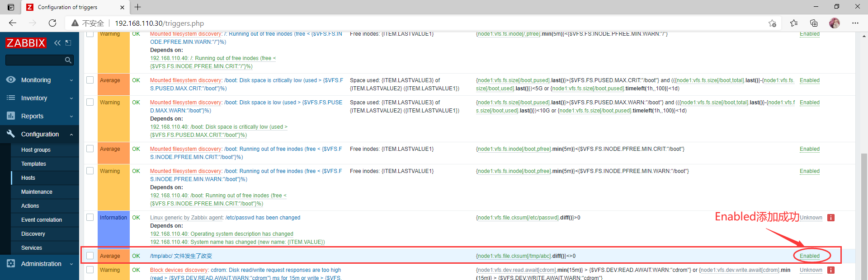Add this page to favorites star icon
The height and width of the screenshot is (280, 868).
coord(772,23)
